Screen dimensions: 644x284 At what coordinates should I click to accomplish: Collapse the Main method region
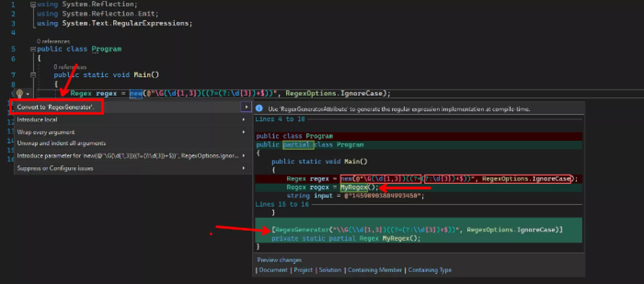[33, 75]
